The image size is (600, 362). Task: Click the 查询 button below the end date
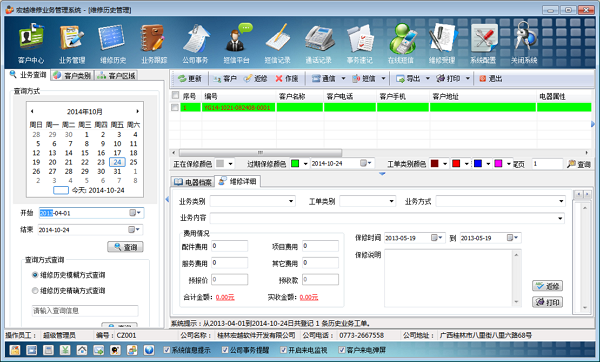[125, 247]
